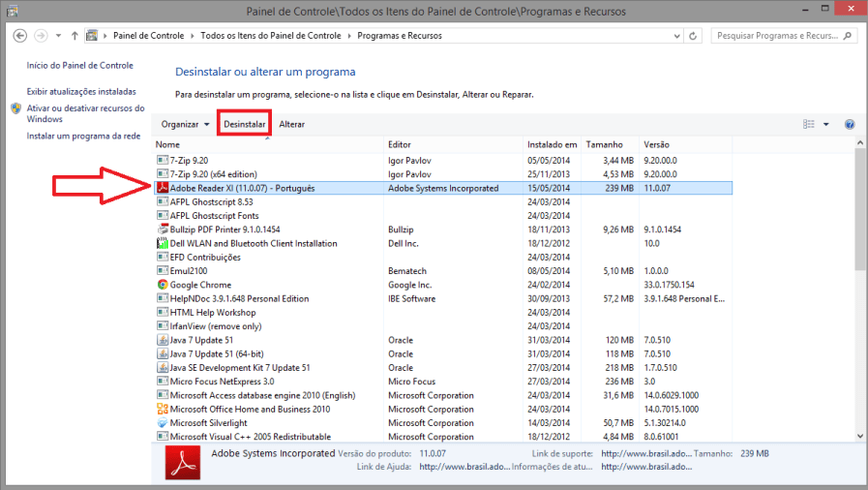Go up one level with Up arrow
Image resolution: width=868 pixels, height=490 pixels.
point(75,36)
